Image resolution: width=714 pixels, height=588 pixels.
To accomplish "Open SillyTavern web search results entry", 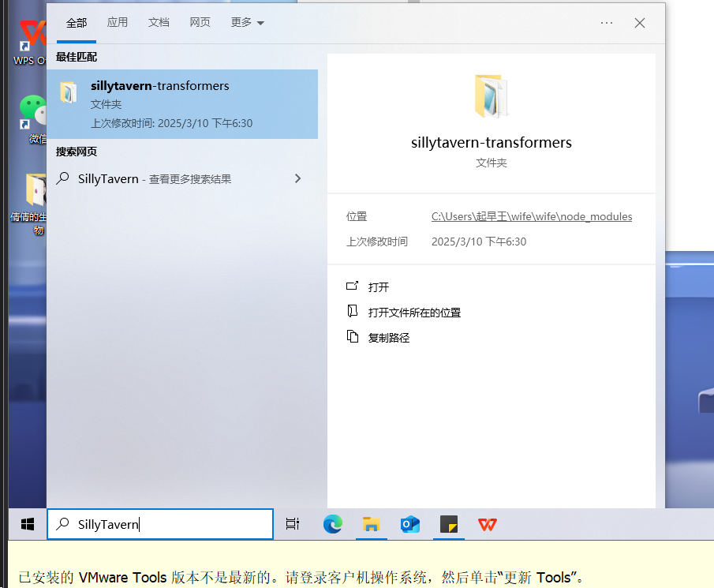I will 182,178.
